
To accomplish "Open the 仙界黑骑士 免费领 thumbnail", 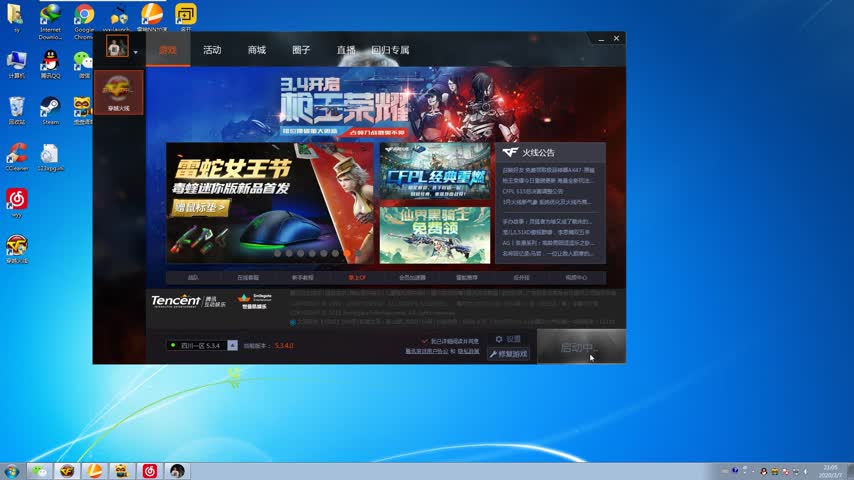I will tap(435, 235).
